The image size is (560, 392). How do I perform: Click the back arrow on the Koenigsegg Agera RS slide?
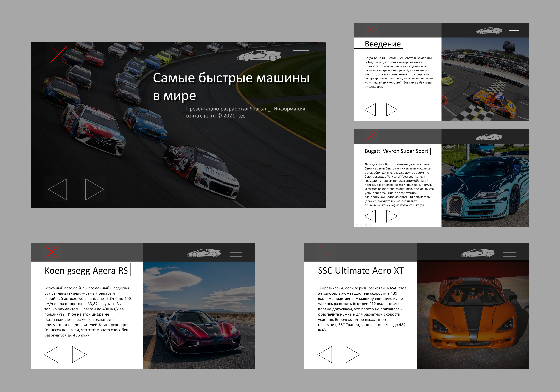51,354
